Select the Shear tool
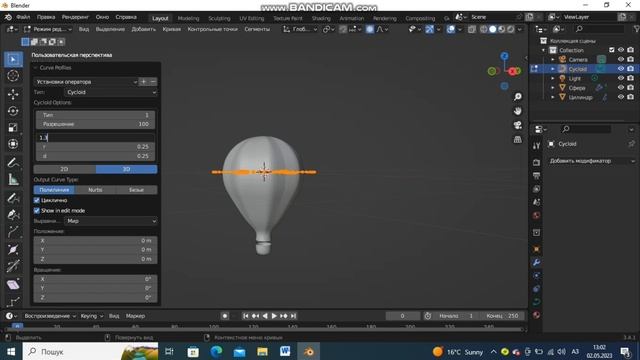 (x=13, y=284)
